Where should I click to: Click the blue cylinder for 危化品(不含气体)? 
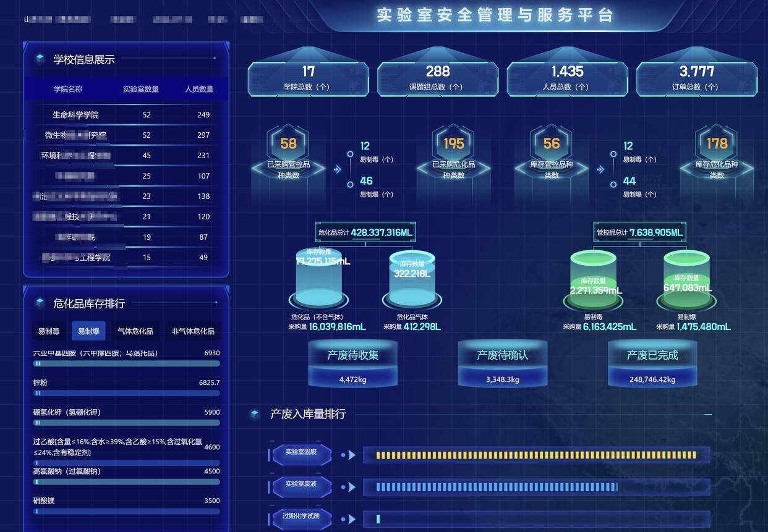click(x=318, y=278)
